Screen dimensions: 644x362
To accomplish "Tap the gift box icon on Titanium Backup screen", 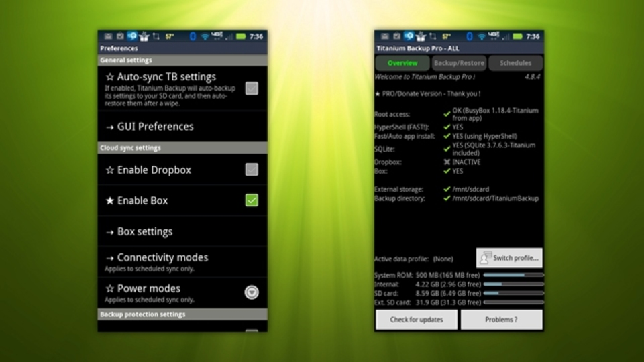I will [421, 36].
